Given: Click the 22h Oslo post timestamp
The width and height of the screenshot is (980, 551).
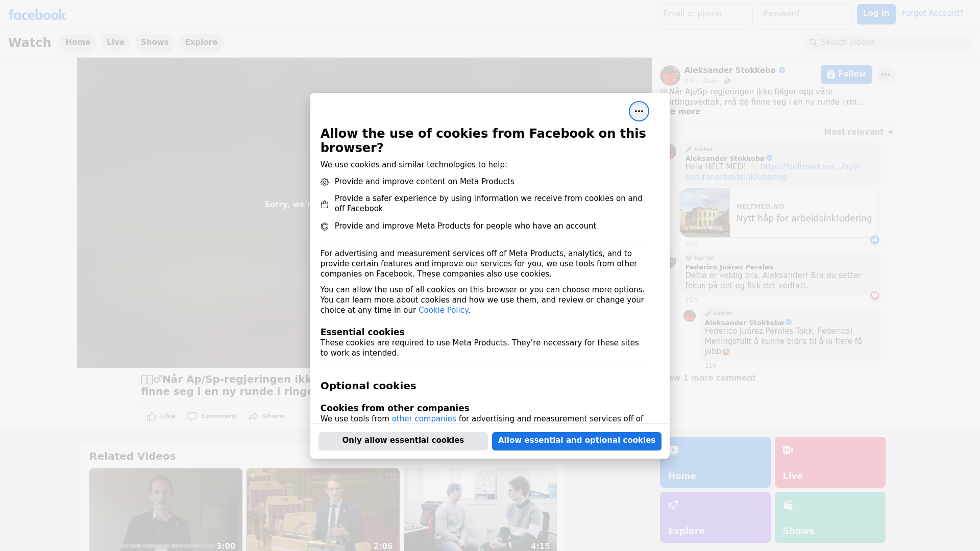Looking at the screenshot, I should (691, 81).
